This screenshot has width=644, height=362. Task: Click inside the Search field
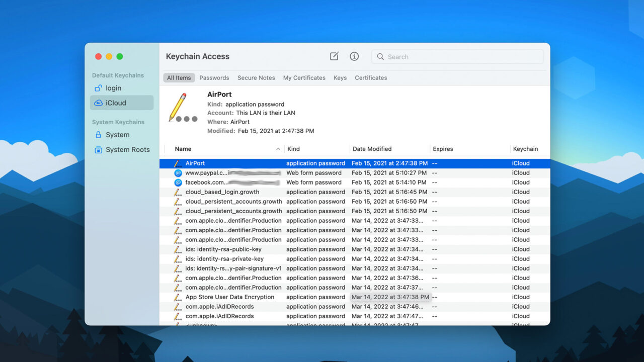click(453, 56)
